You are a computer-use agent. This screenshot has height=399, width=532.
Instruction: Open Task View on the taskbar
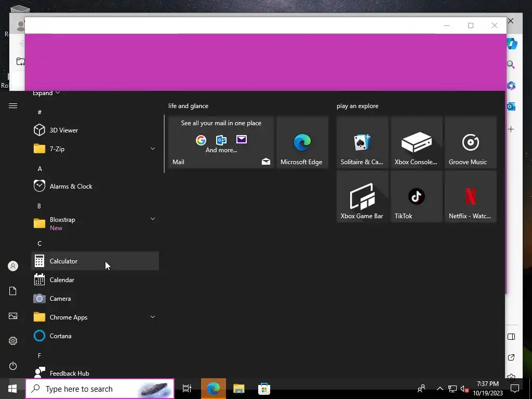[x=187, y=389]
